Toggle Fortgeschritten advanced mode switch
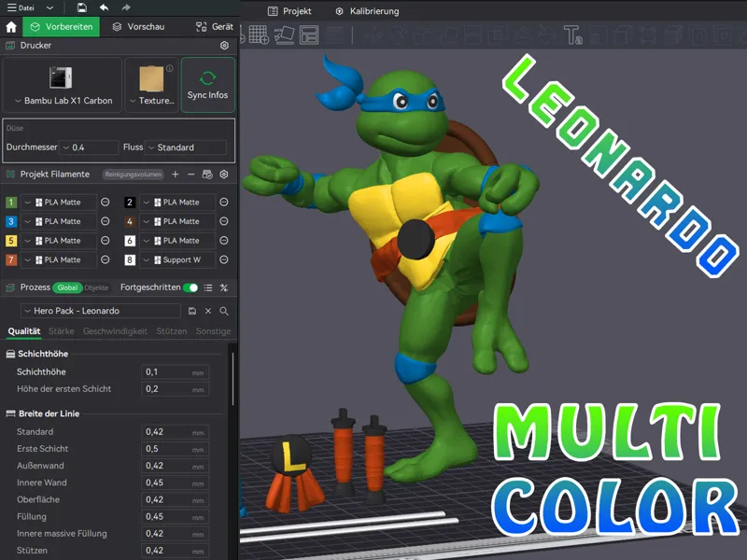747x560 pixels. 190,287
